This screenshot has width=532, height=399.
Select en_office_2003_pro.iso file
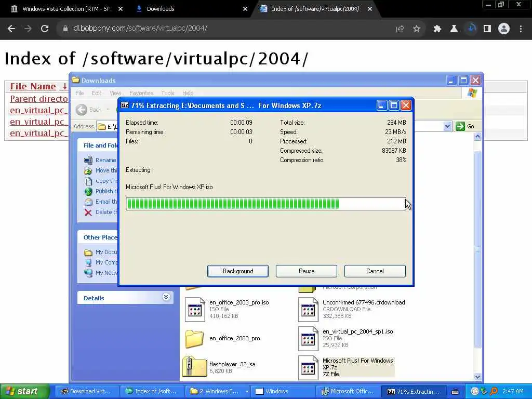tap(228, 309)
